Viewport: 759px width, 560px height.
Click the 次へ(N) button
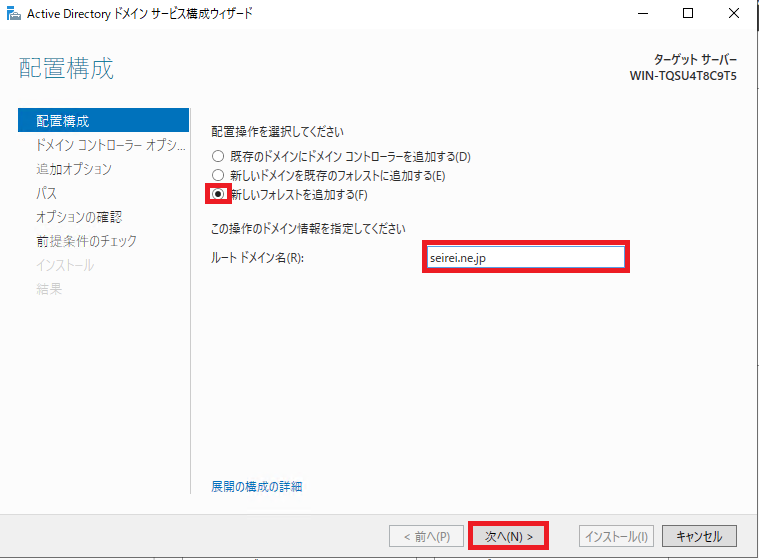point(508,536)
